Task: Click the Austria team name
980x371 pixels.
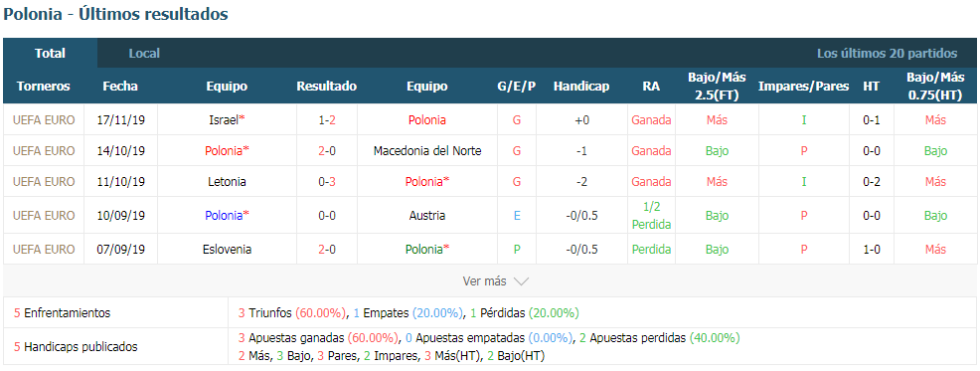Action: tap(426, 215)
